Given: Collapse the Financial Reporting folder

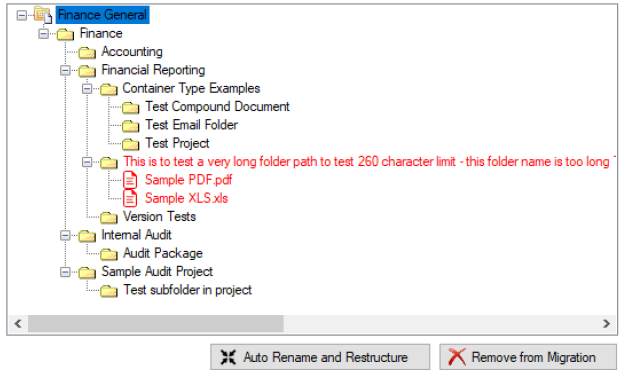Looking at the screenshot, I should click(x=65, y=71).
